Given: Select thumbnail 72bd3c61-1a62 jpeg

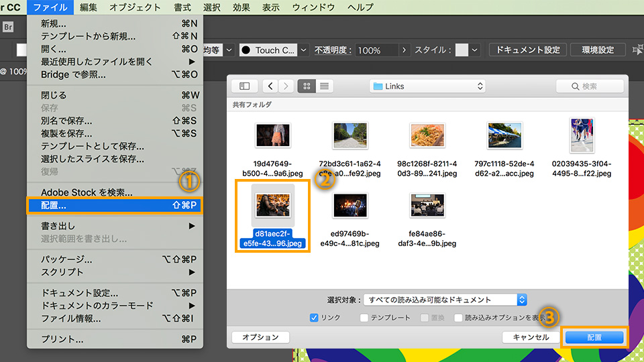Looking at the screenshot, I should pyautogui.click(x=350, y=135).
